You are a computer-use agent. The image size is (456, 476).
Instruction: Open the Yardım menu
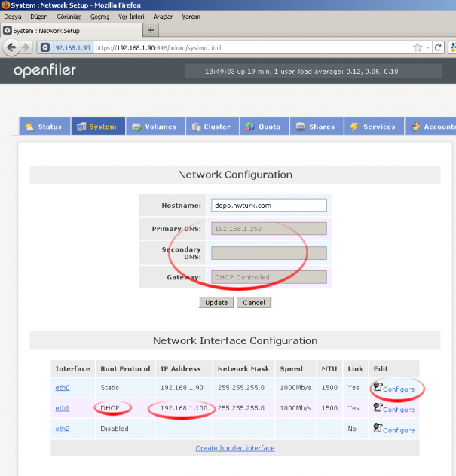point(191,17)
